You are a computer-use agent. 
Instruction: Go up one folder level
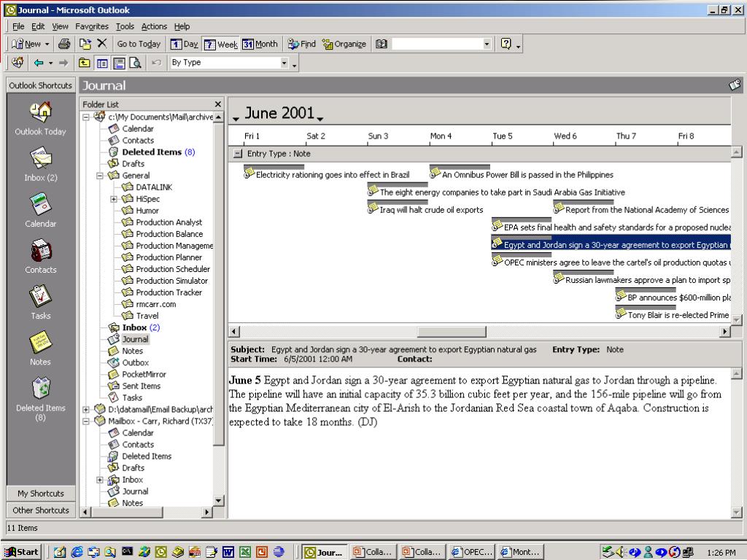tap(85, 63)
